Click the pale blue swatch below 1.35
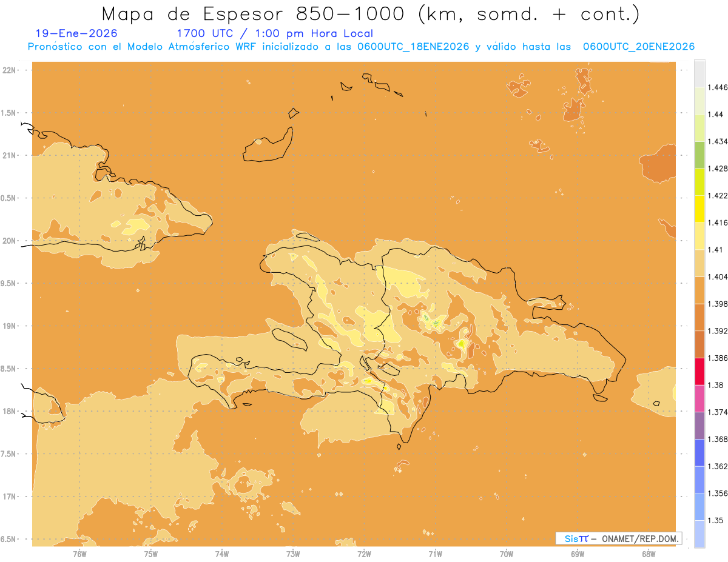Image resolution: width=728 pixels, height=562 pixels. 699,534
